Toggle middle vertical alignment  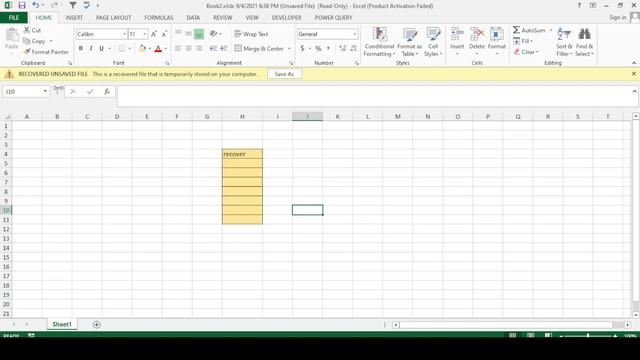click(x=189, y=34)
